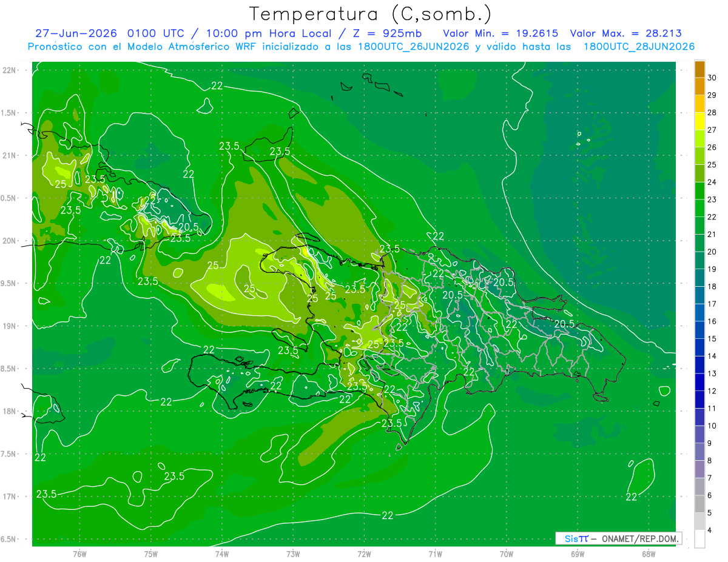Click the 1800UTC_28JUN2026 valid-until text
Screen dimensions: 728x562
pos(639,47)
